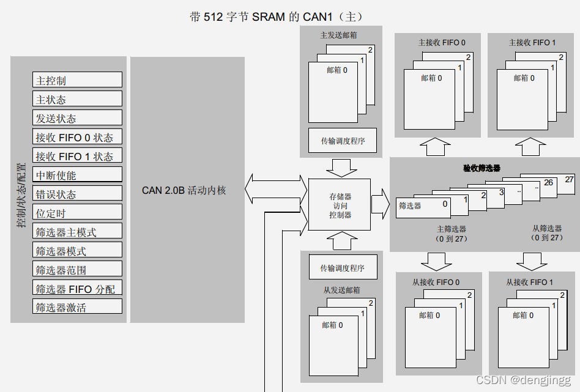This screenshot has width=580, height=392.
Task: Click the 存储器访问控制器 block
Action: click(x=340, y=205)
